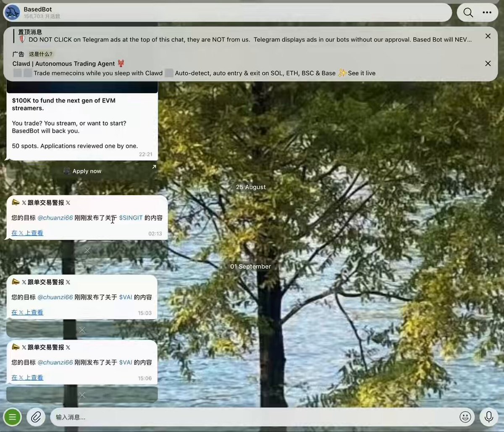
Task: Open $VAI link in the 15:03 message
Action: (126, 297)
